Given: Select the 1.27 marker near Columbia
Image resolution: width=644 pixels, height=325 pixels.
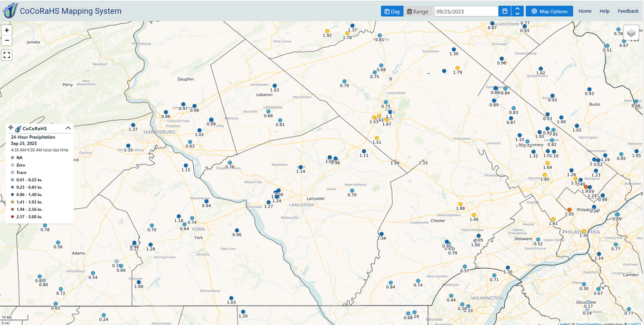Looking at the screenshot, I should coord(268,202).
